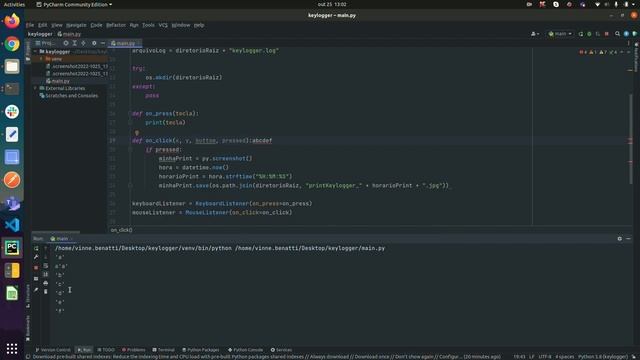The image size is (640, 360).
Task: Click the intention lightbulb in editor gutter
Action: click(x=137, y=132)
